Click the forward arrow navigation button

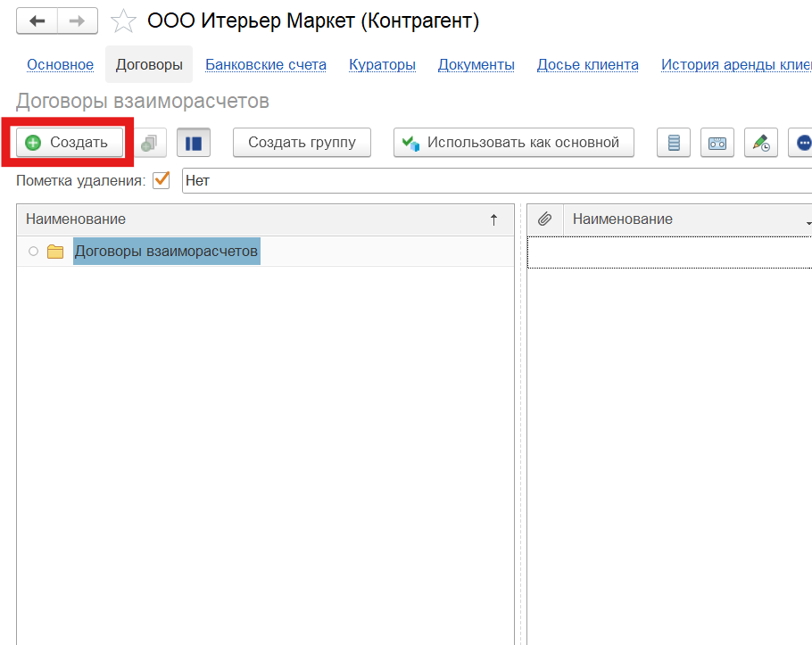point(78,21)
